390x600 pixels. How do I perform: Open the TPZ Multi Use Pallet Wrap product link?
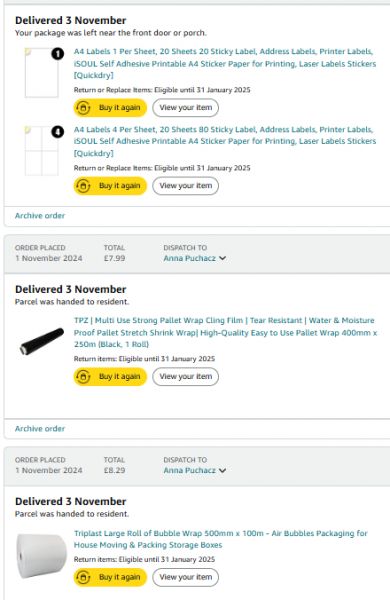(x=225, y=333)
